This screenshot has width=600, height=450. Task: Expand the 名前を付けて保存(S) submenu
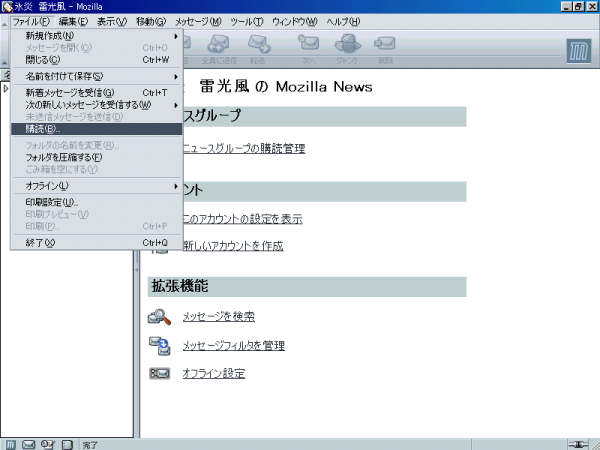pos(97,77)
